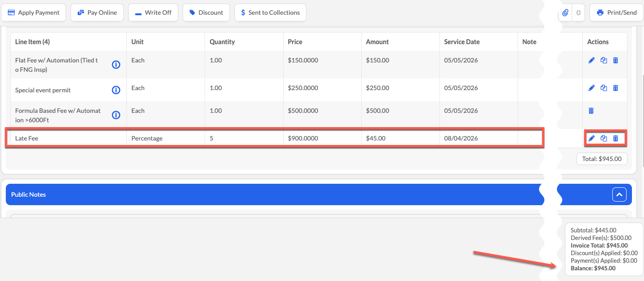Click the Derived Fee(s): $500.00 line
Screen dimensions: 644x281
pos(601,238)
